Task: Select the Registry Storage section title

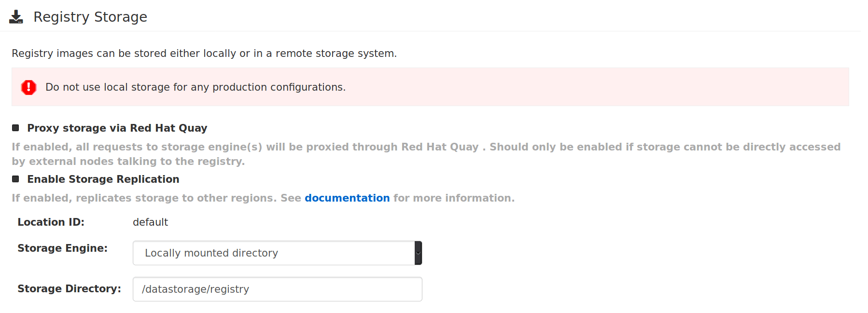Action: click(90, 16)
